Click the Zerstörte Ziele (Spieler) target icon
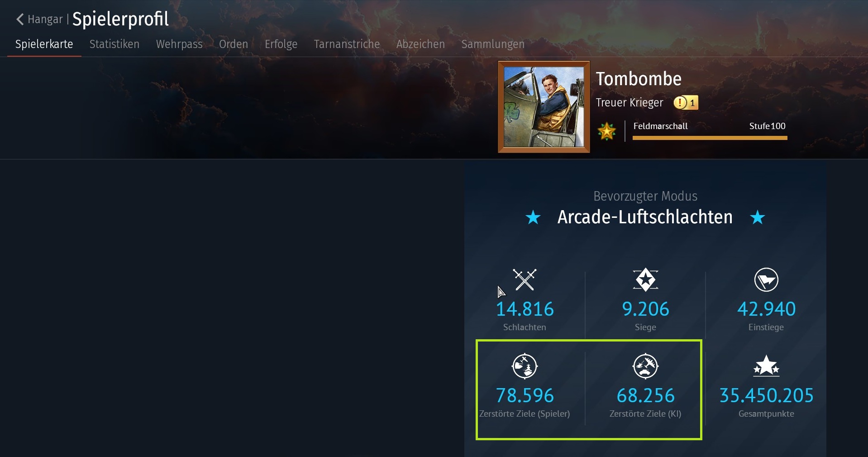 [x=525, y=366]
